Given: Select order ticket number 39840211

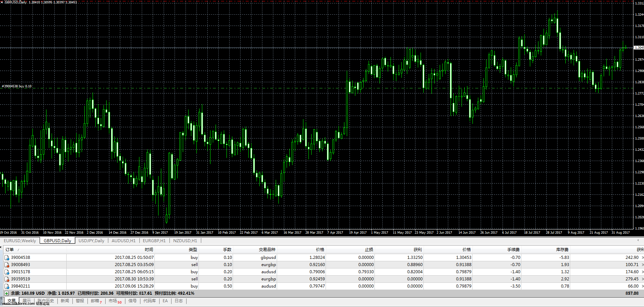Looking at the screenshot, I should point(20,286).
